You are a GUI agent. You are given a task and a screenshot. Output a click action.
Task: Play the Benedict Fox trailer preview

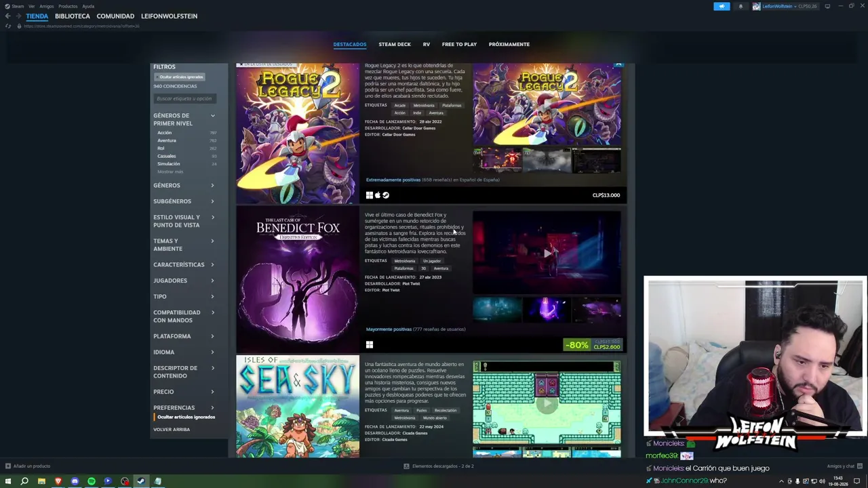(547, 253)
